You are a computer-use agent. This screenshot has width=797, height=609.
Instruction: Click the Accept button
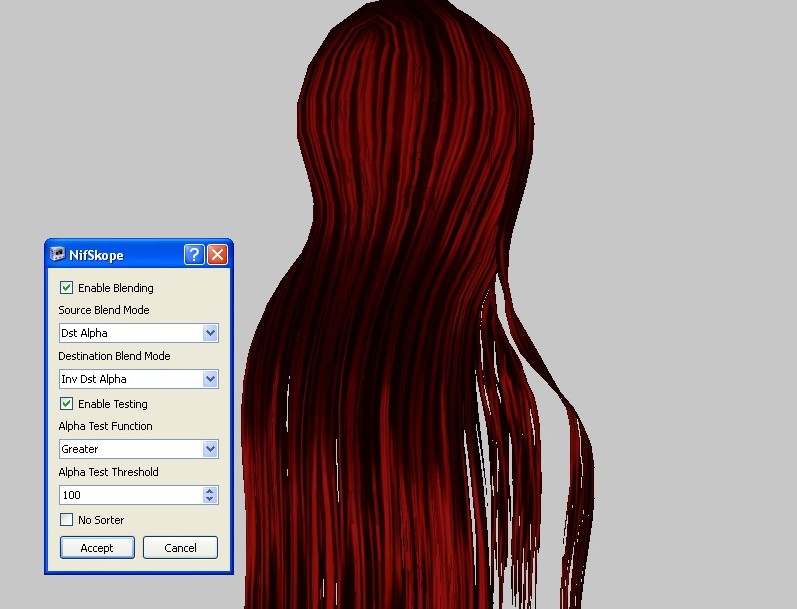click(x=97, y=547)
